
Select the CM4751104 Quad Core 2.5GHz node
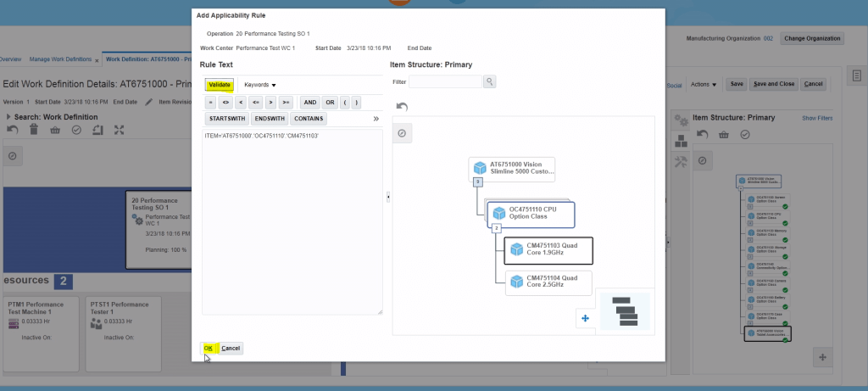548,282
